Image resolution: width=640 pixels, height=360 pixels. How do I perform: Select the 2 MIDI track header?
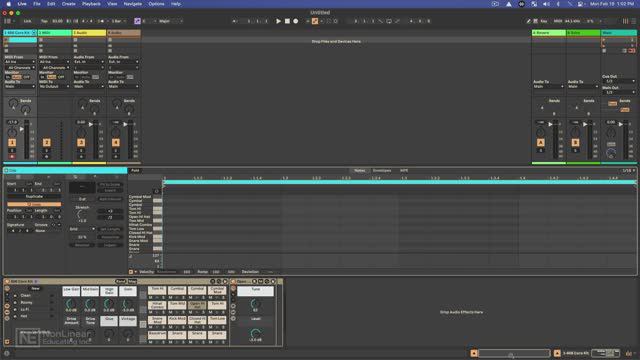point(55,33)
